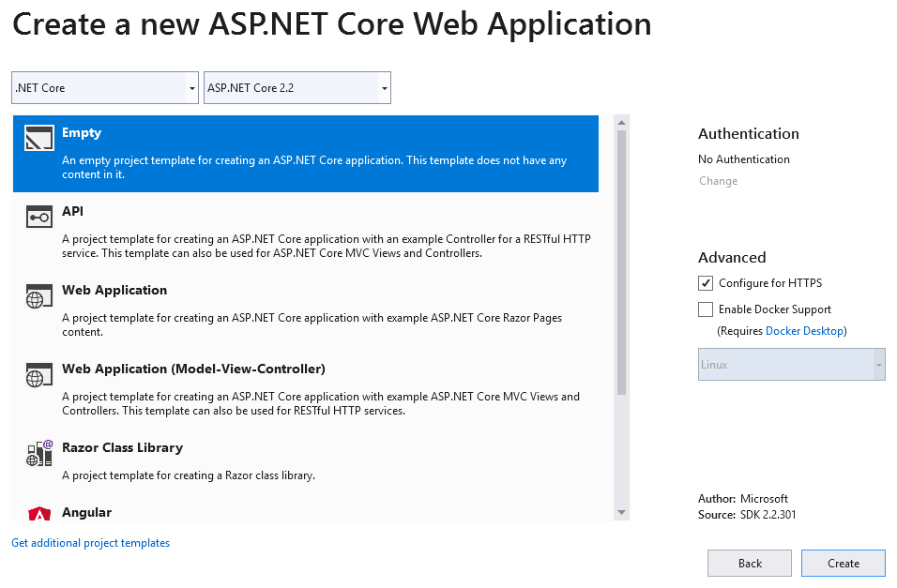Open the .NET Core framework dropdown
The image size is (897, 588).
pyautogui.click(x=105, y=87)
